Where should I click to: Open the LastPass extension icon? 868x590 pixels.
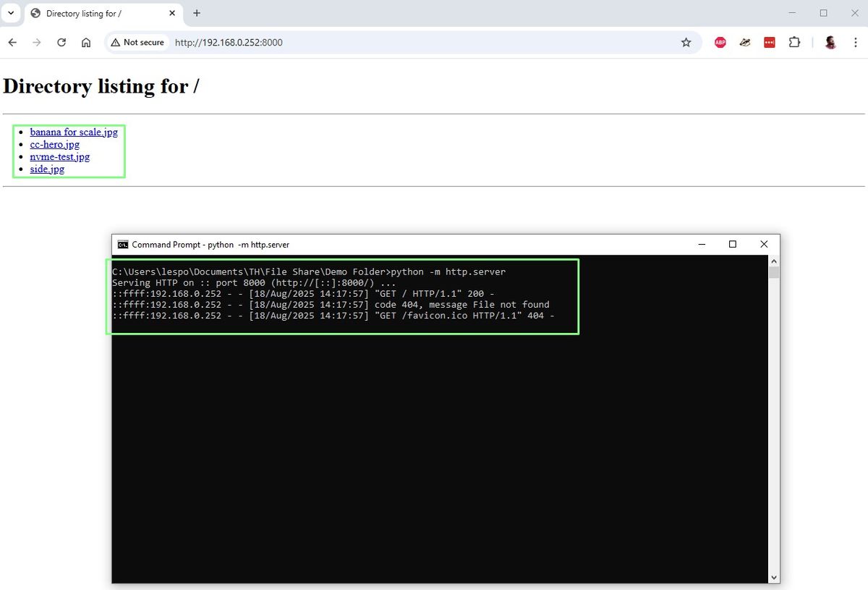pos(769,43)
